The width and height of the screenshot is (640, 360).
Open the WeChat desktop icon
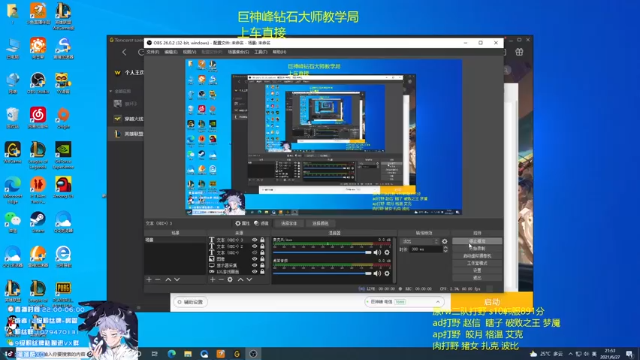[13, 222]
